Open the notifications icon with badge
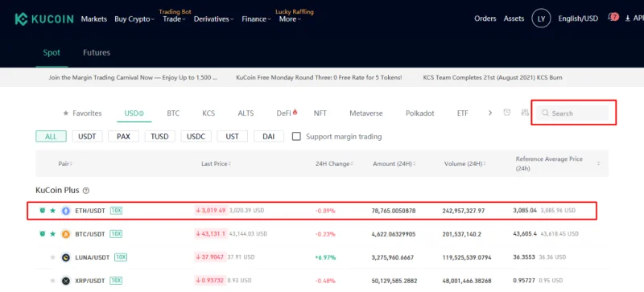The width and height of the screenshot is (644, 292). point(613,18)
